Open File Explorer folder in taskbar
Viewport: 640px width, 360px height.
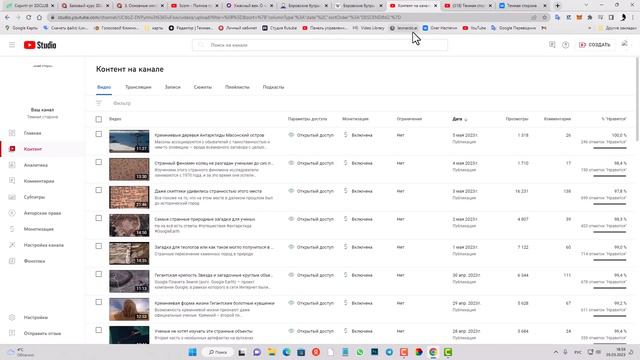(271, 352)
